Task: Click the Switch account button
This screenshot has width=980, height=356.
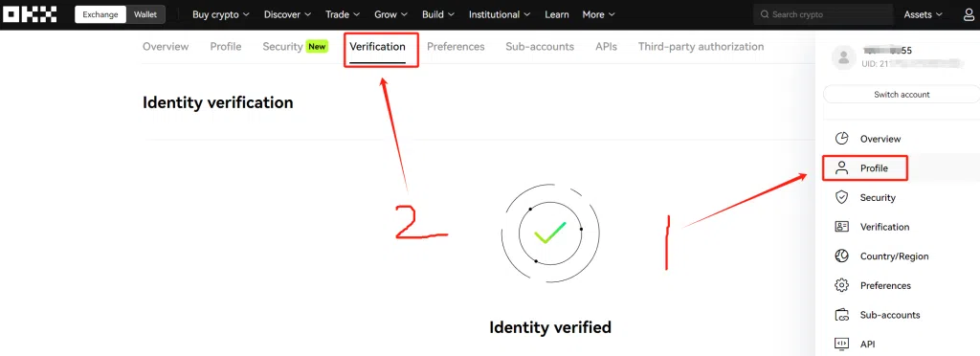Action: tap(902, 95)
